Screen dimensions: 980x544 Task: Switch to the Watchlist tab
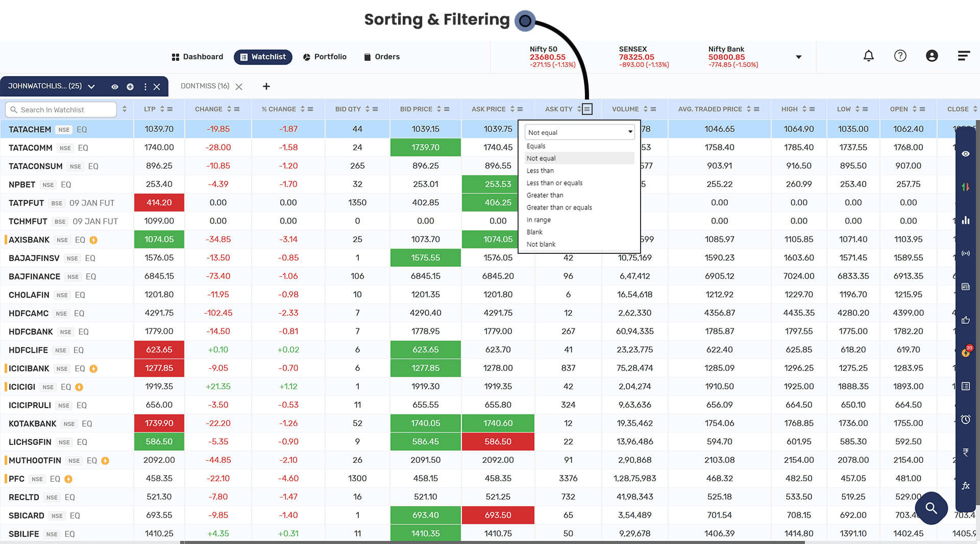263,57
